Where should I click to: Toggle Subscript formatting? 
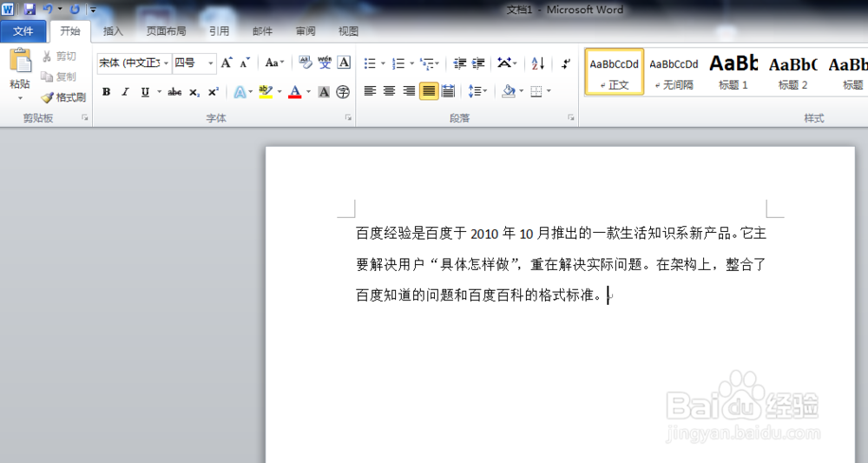pyautogui.click(x=194, y=92)
